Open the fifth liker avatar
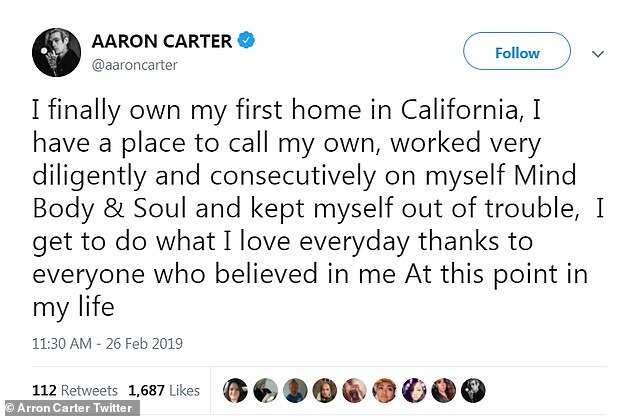This screenshot has width=634, height=416. click(x=355, y=391)
